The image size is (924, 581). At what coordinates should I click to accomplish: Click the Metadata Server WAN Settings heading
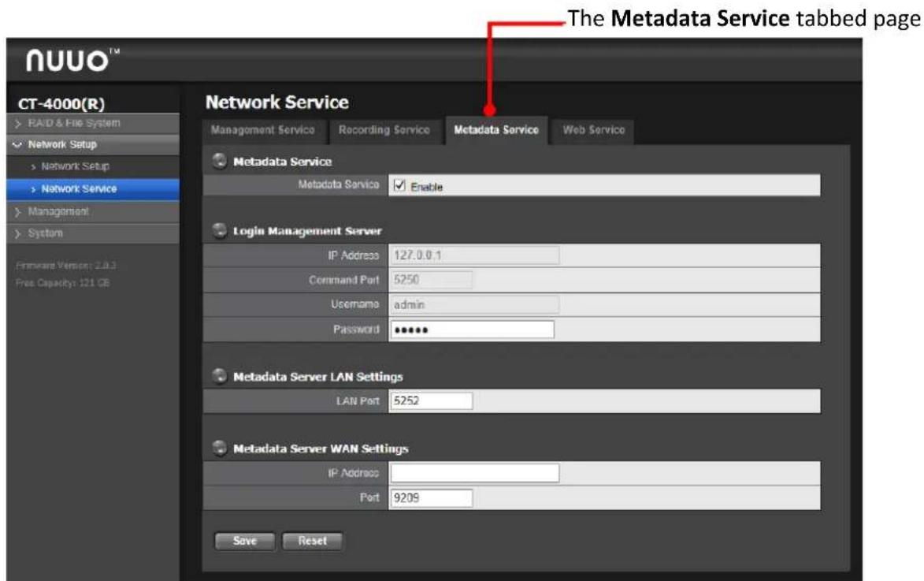coord(321,449)
